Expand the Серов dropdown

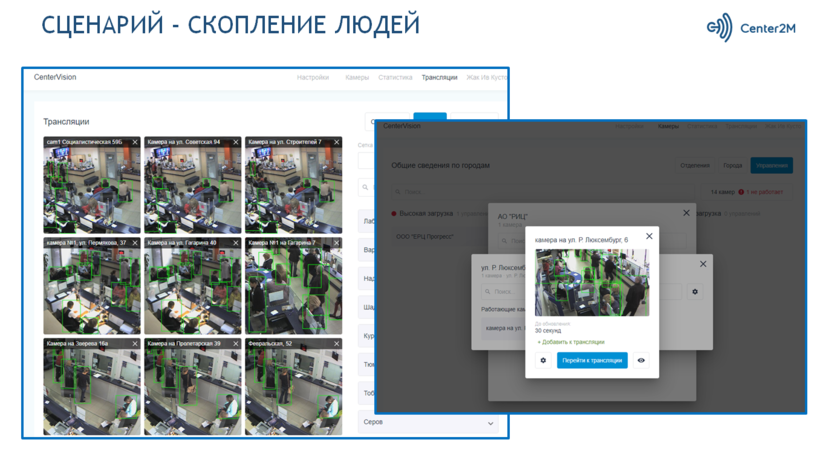point(490,423)
